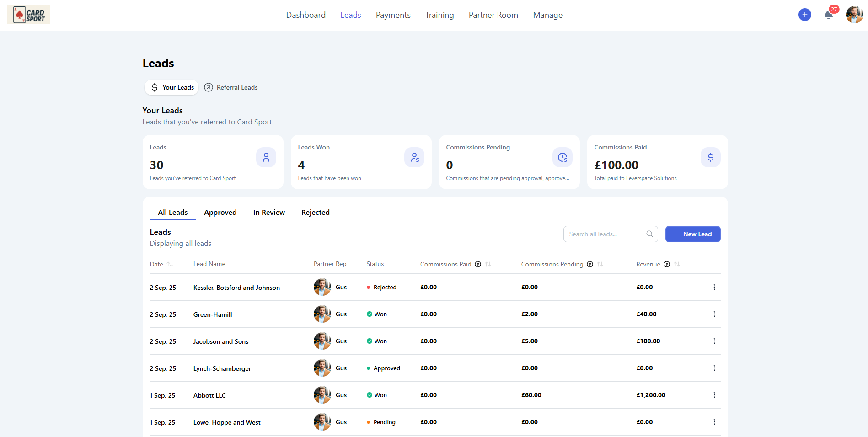The image size is (868, 437).
Task: Click the search magnifier icon
Action: (x=649, y=234)
